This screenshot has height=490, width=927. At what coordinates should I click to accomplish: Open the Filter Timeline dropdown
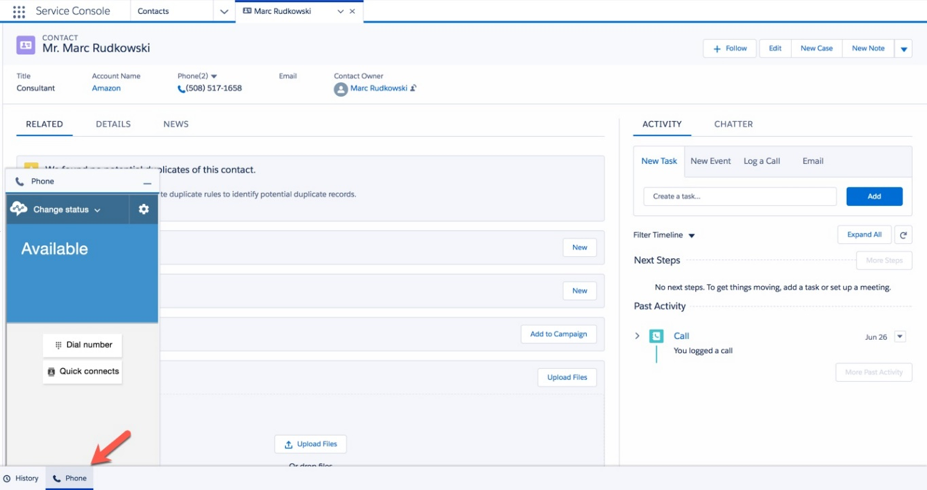click(664, 235)
